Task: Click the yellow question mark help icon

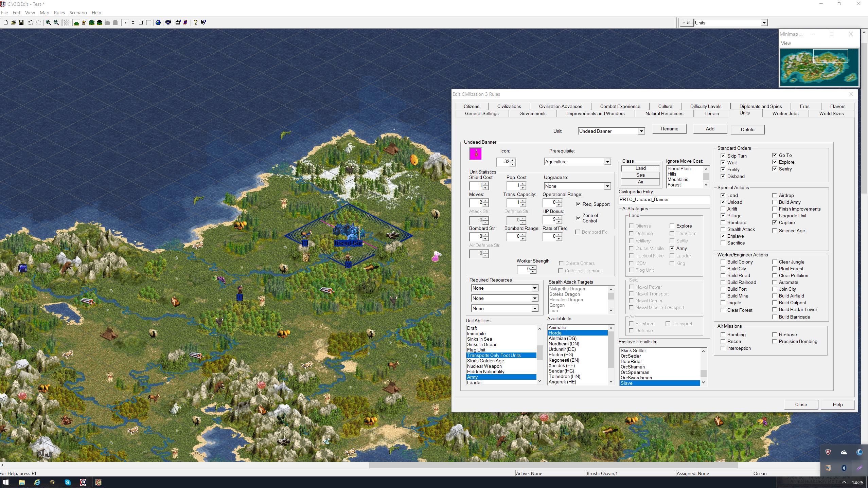Action: click(x=196, y=22)
